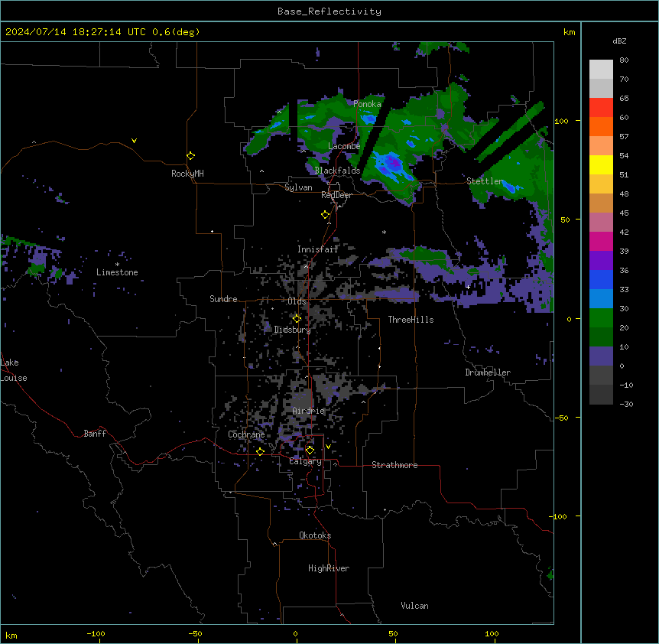Click the km unit label at bottom left

pos(11,635)
